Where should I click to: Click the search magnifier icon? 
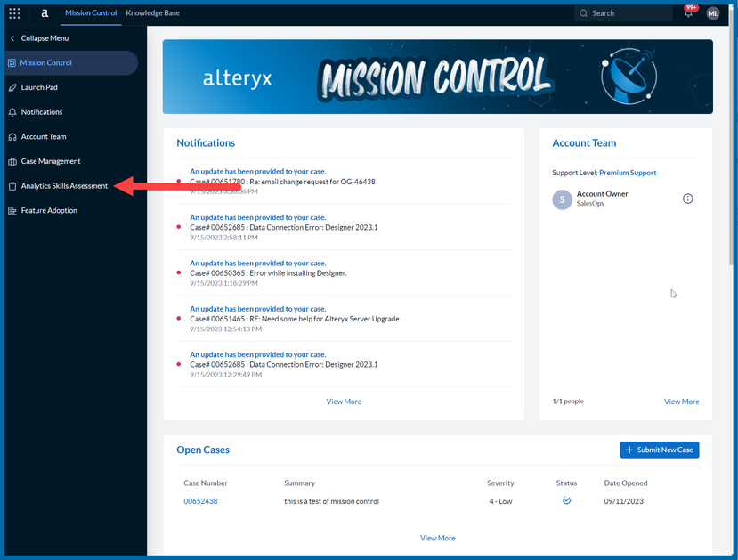(583, 13)
